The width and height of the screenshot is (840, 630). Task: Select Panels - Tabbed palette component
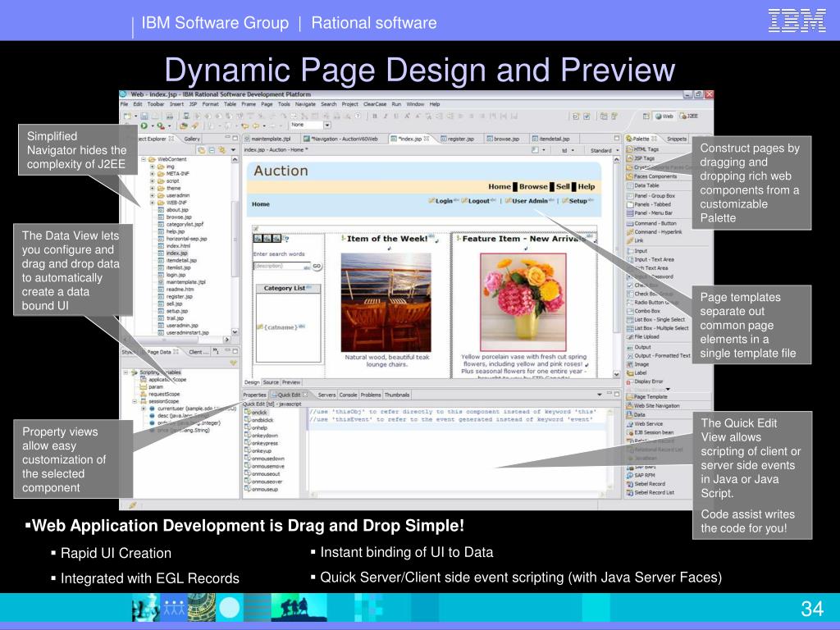point(649,204)
